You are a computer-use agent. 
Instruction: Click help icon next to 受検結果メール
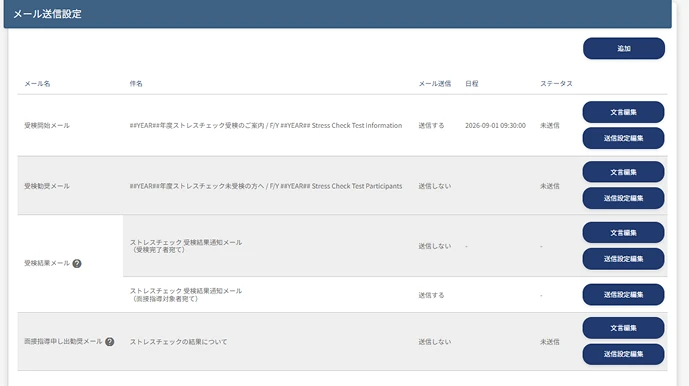pos(77,263)
